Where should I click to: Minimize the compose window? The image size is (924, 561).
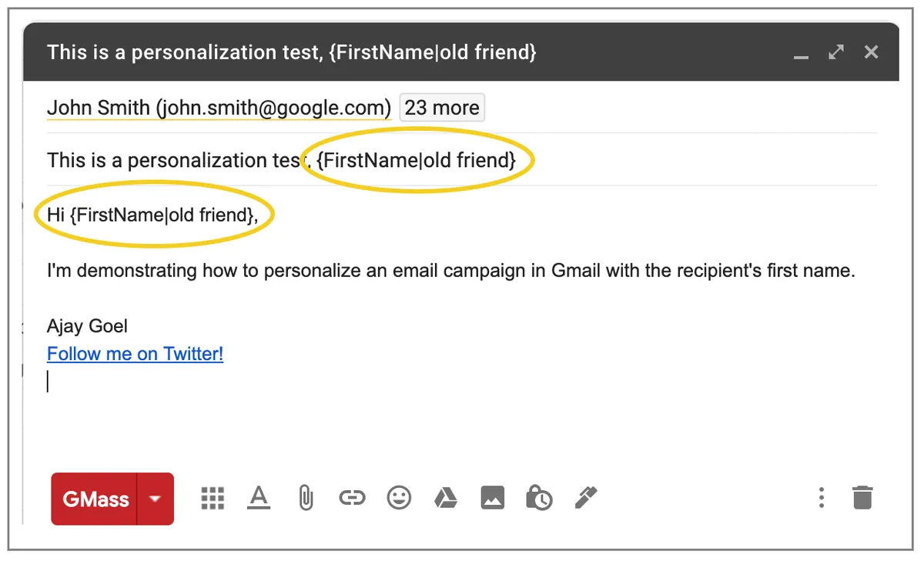[x=802, y=55]
